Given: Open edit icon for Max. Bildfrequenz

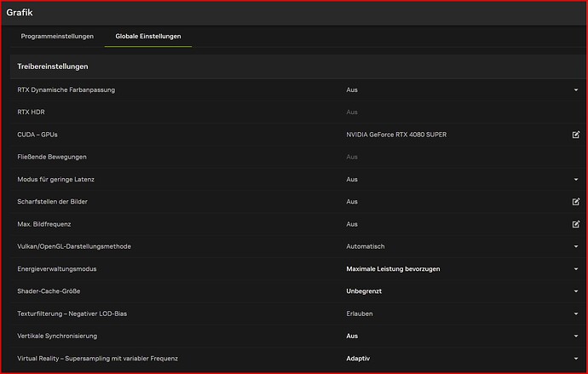Looking at the screenshot, I should [575, 224].
